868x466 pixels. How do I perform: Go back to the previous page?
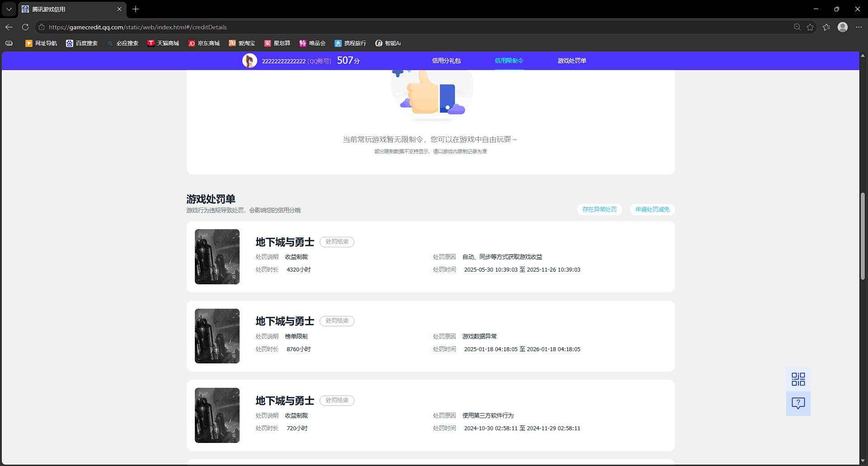tap(9, 27)
